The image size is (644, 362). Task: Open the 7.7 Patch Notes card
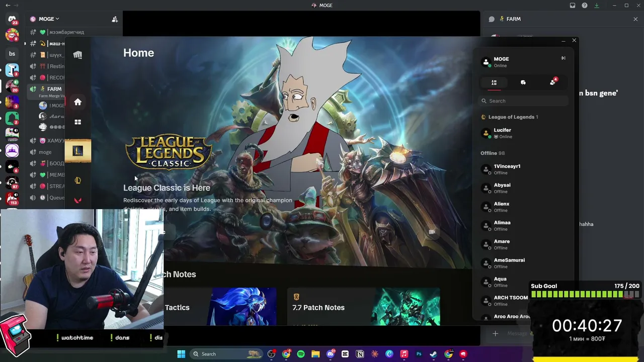[x=363, y=306]
